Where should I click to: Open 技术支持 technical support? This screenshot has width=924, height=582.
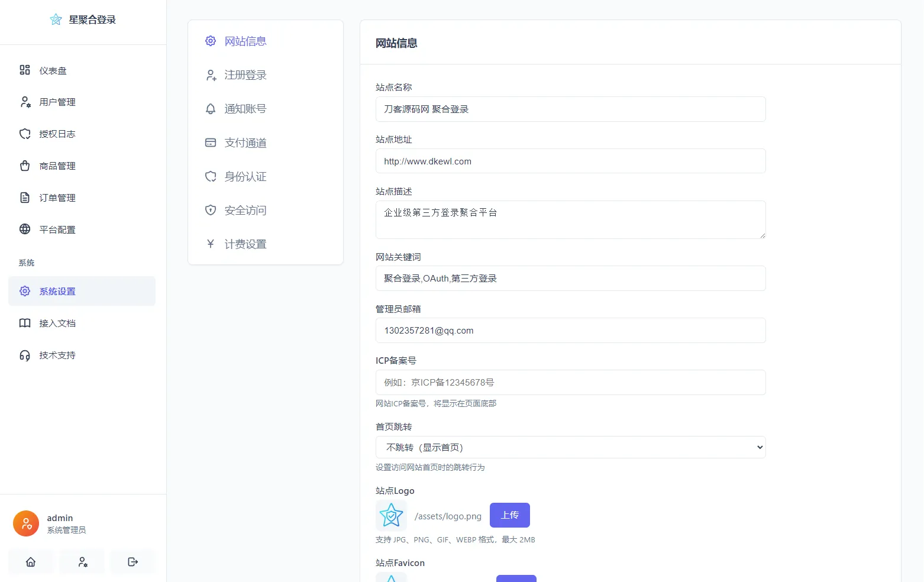59,355
